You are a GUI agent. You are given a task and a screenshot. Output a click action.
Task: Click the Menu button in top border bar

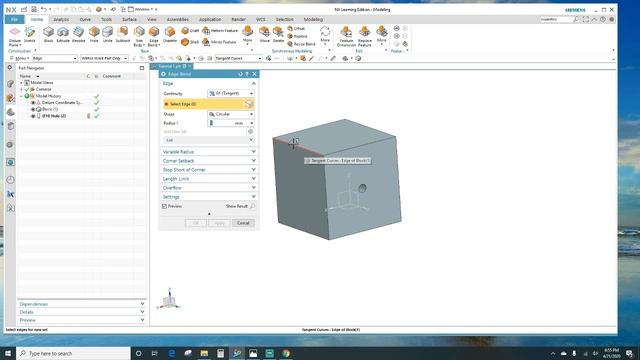(19, 58)
